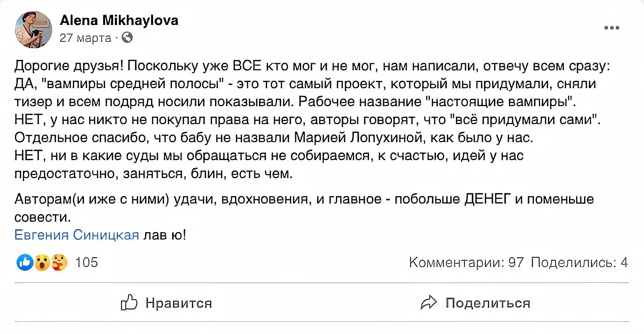Image resolution: width=644 pixels, height=334 pixels.
Task: Expand the Комментарии: 97 list
Action: (466, 262)
